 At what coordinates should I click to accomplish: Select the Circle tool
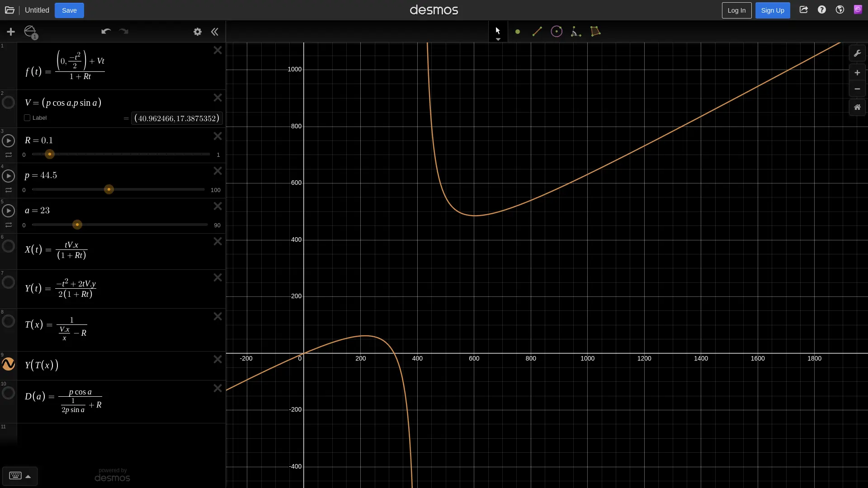tap(557, 32)
